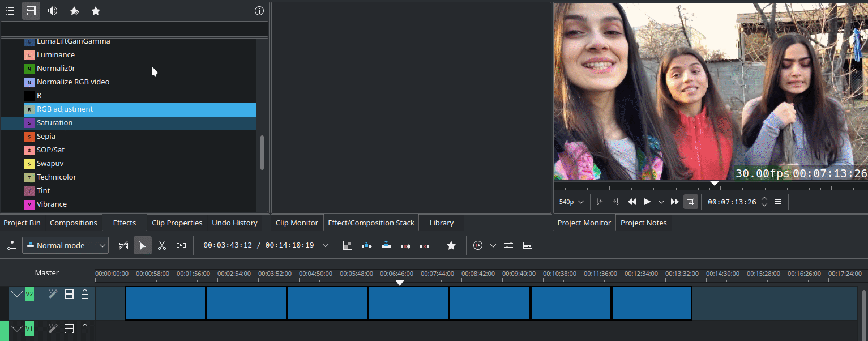Rewind the project monitor
Screen dimensions: 868x341
click(x=632, y=202)
